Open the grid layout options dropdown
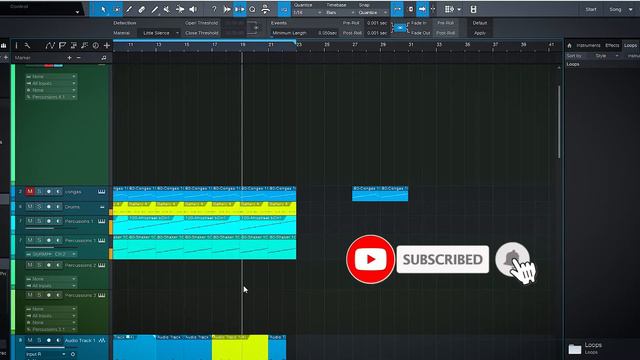Screen dimensions: 640x360 [453, 9]
